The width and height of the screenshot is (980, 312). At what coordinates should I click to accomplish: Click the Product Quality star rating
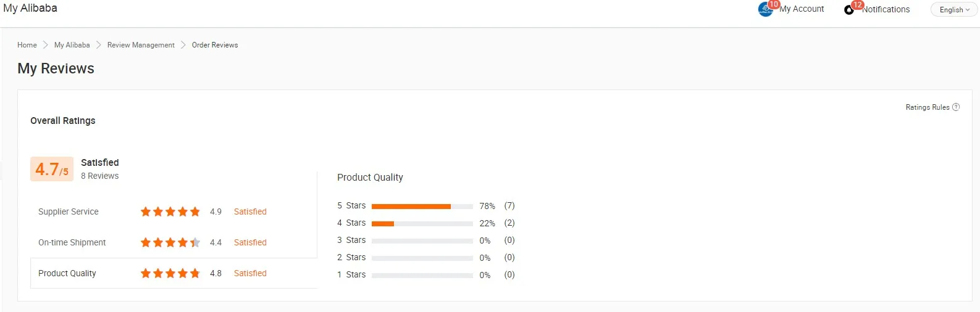click(x=170, y=273)
